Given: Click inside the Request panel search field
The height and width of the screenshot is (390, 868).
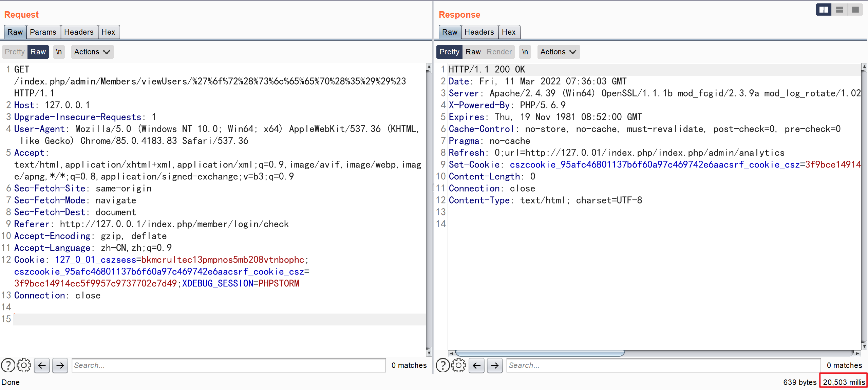Looking at the screenshot, I should [227, 365].
